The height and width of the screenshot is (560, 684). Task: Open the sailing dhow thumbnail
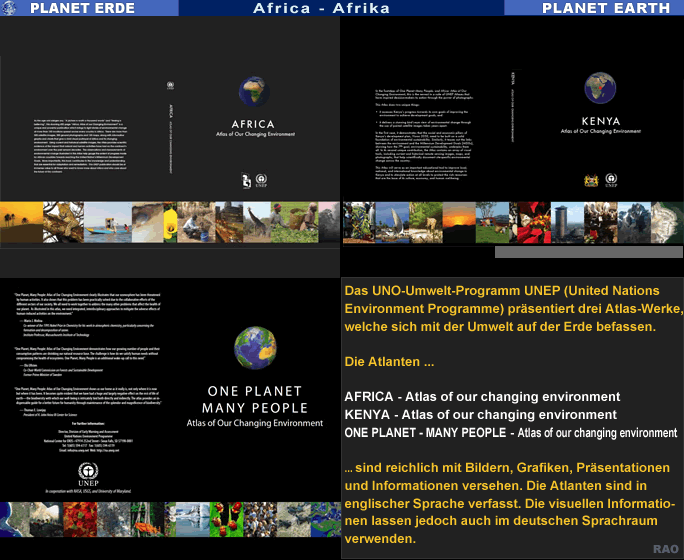392,222
